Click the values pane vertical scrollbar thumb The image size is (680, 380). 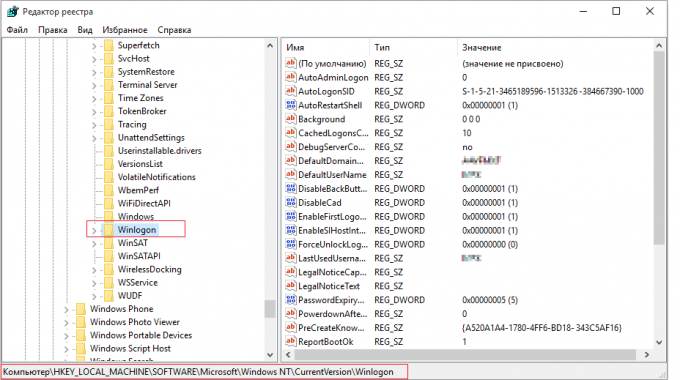point(659,147)
